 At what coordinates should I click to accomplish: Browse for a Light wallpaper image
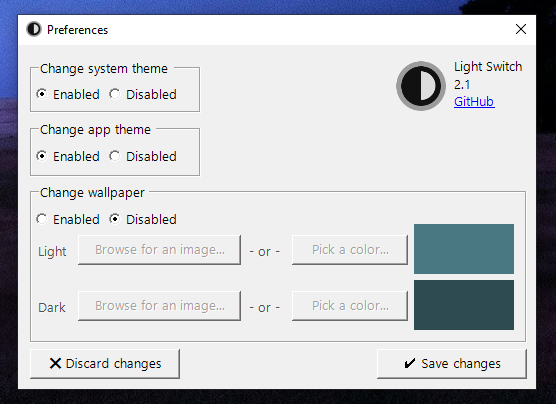(x=159, y=250)
